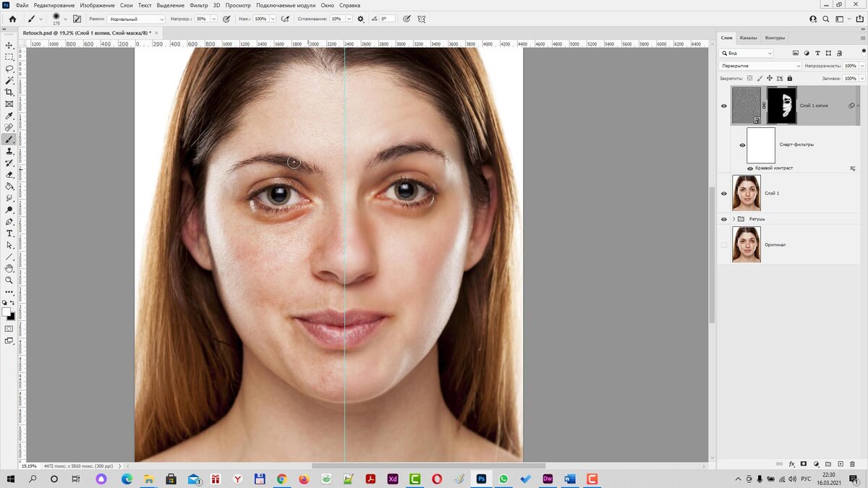Open the flow 100% dropdown arrow
868x488 pixels.
[273, 19]
